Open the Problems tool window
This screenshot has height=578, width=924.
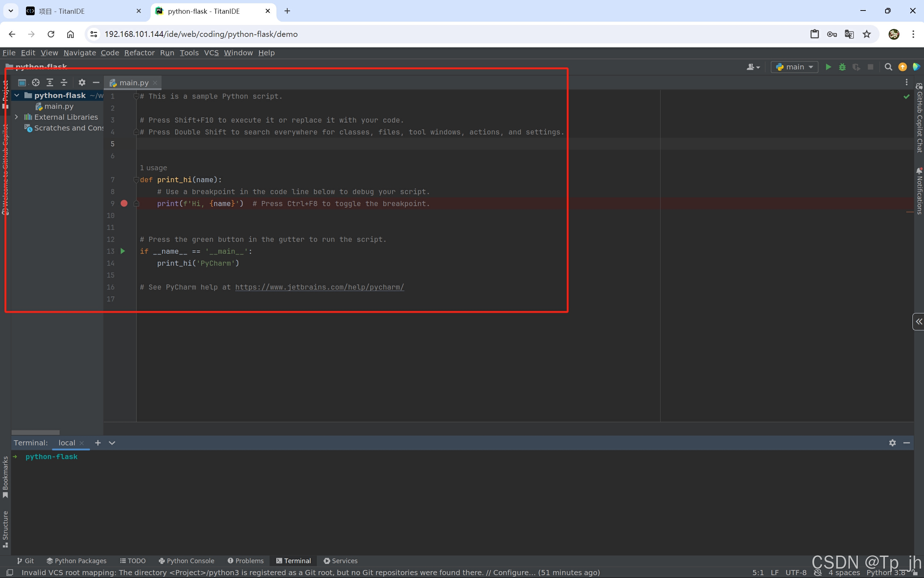point(246,561)
